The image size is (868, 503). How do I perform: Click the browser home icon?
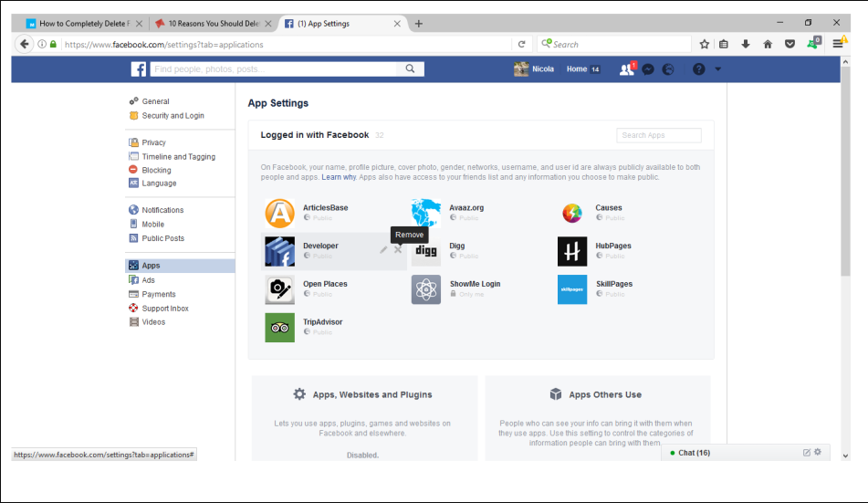point(768,45)
